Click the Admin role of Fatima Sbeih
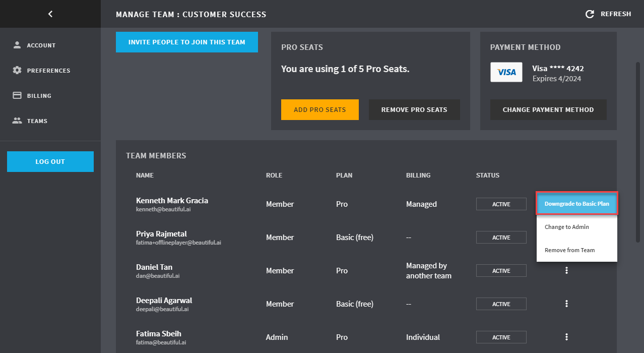Viewport: 644px width, 353px height. tap(276, 337)
